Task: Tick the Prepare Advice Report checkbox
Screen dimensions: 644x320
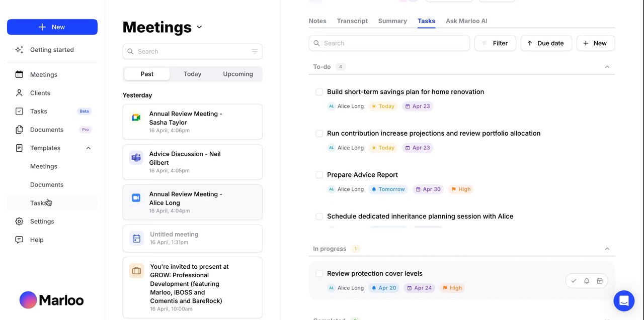Action: (319, 175)
